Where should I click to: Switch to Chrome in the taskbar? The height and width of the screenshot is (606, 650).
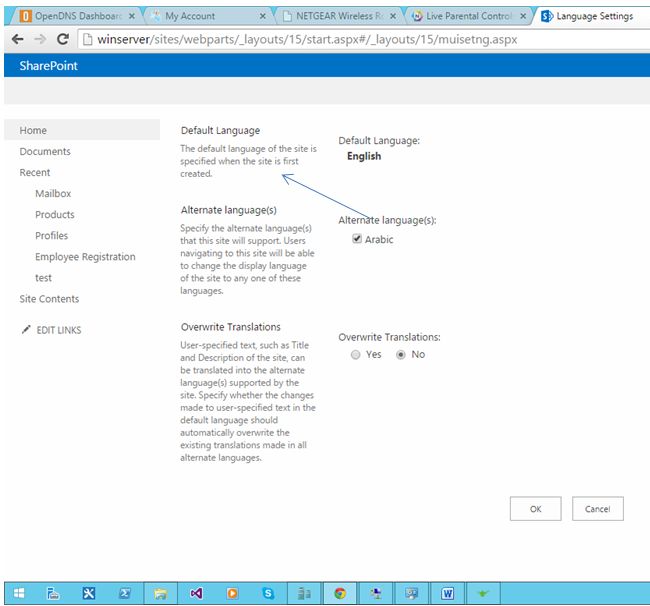[x=340, y=593]
